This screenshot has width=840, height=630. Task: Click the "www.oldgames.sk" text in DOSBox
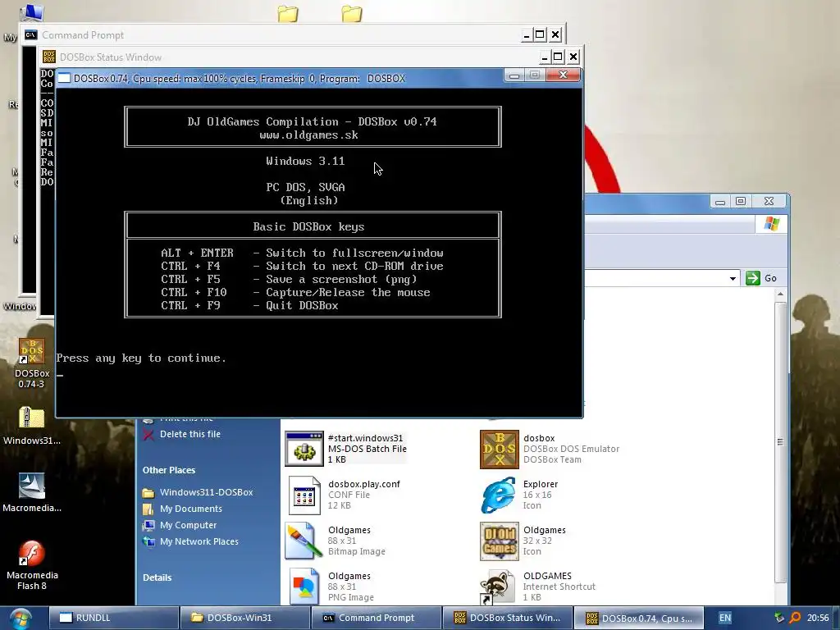tap(309, 135)
